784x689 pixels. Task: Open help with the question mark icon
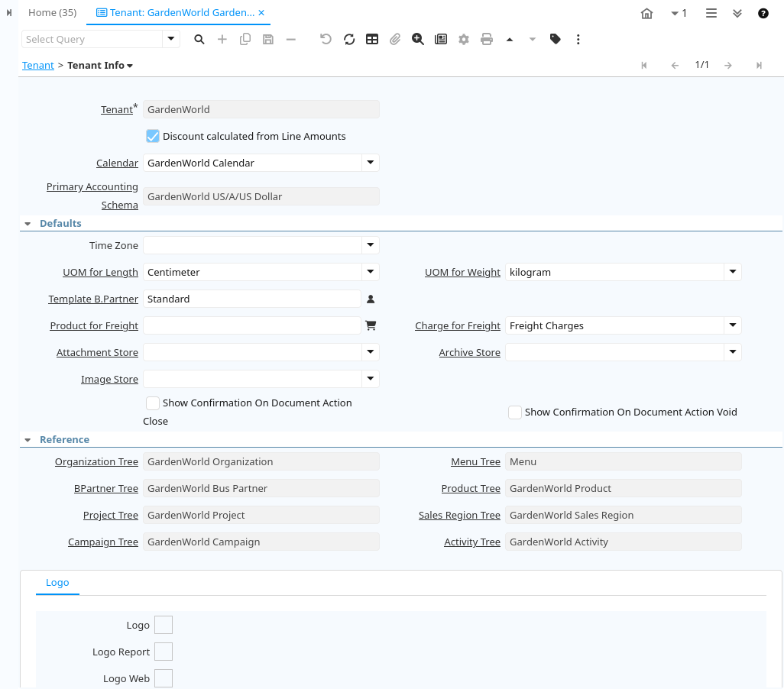[763, 14]
